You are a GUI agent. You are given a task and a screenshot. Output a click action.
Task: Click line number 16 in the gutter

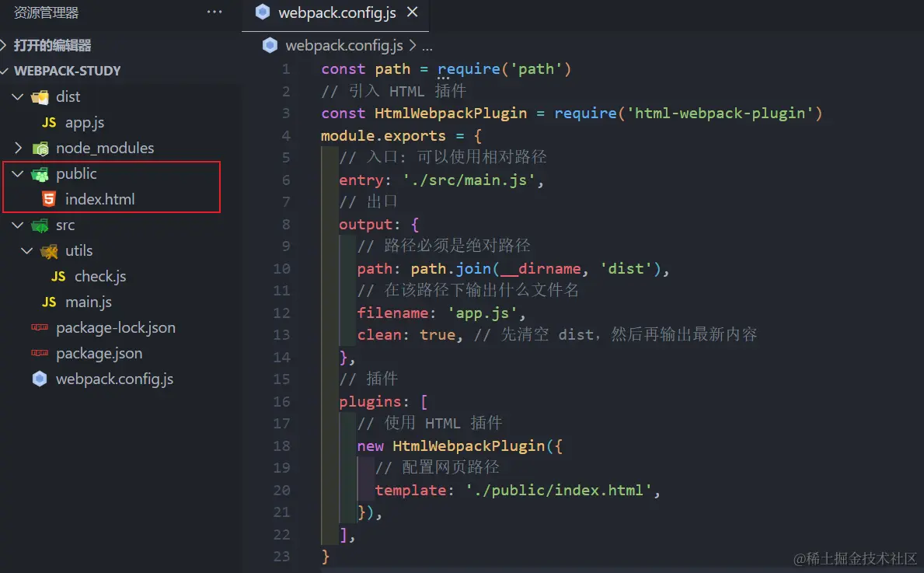coord(281,402)
